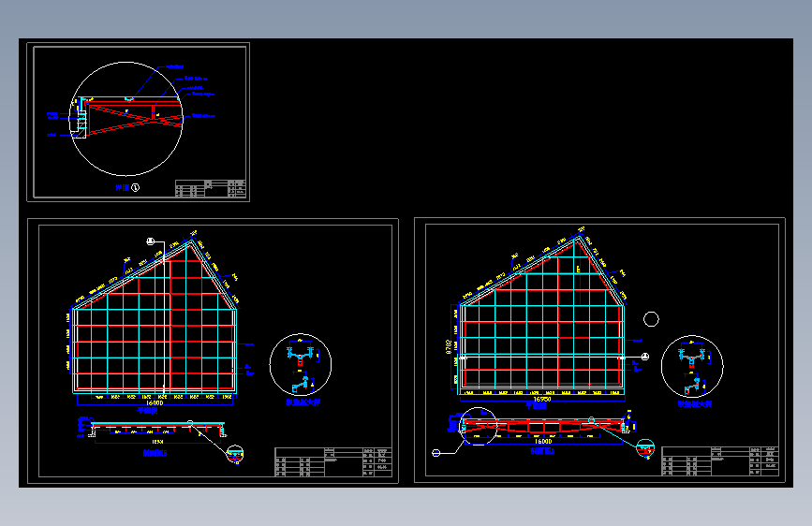Click the detail circle label in right sheet
812x526 pixels.
(x=694, y=403)
